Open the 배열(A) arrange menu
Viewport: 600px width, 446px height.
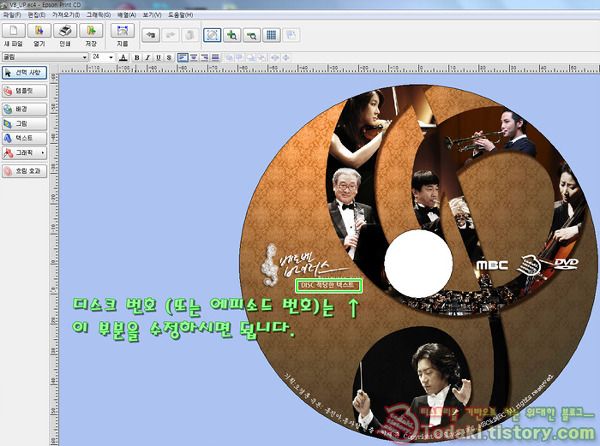pyautogui.click(x=127, y=15)
